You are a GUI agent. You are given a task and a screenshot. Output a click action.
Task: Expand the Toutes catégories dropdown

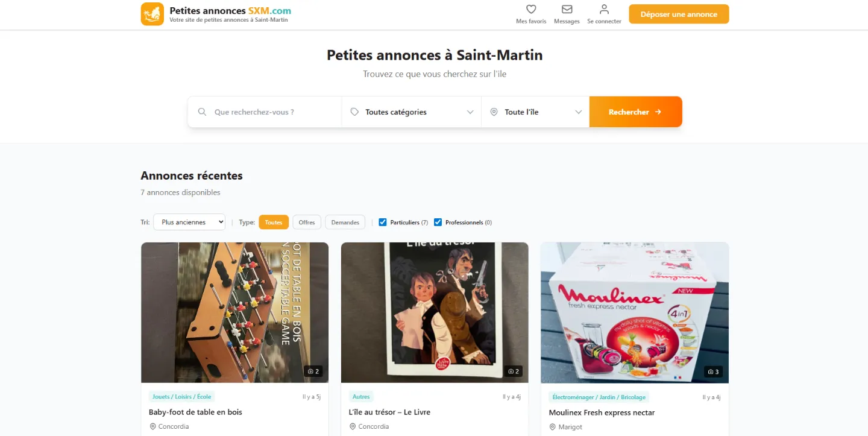tap(411, 112)
